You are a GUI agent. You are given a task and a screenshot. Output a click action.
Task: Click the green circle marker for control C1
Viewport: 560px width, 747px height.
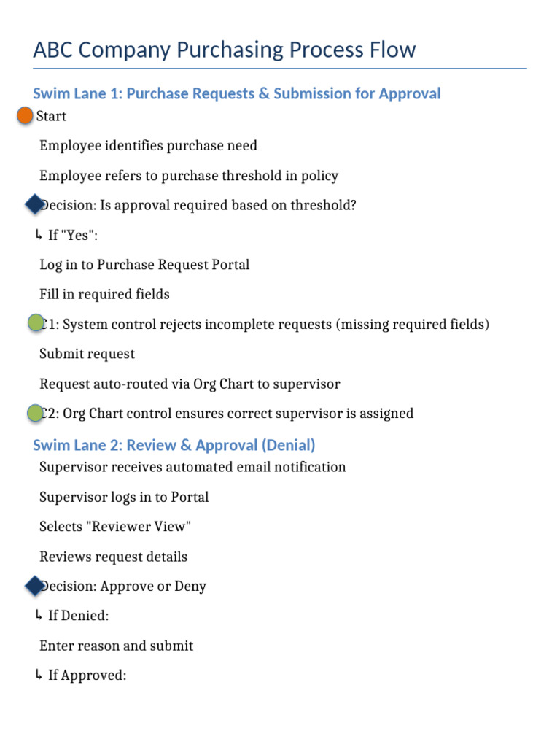tap(35, 323)
